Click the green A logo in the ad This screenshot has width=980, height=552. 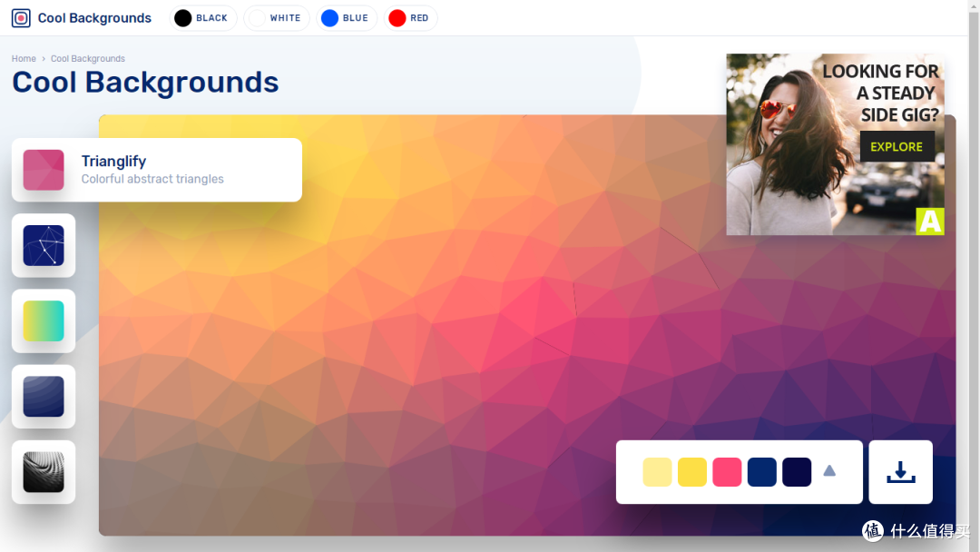tap(930, 222)
